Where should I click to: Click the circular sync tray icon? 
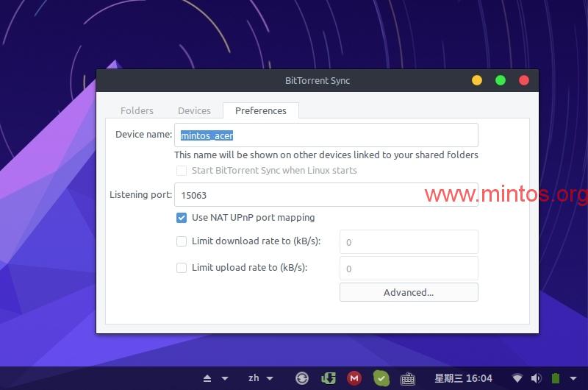click(x=302, y=378)
